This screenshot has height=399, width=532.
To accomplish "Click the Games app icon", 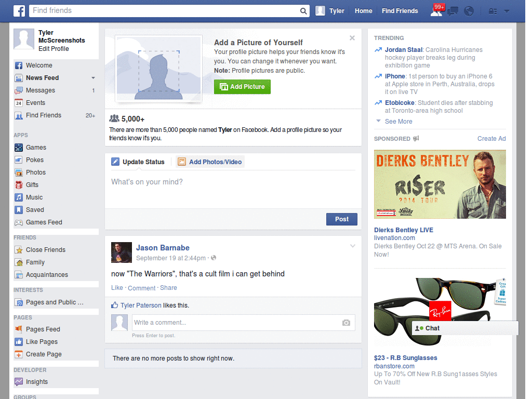I will tap(19, 148).
